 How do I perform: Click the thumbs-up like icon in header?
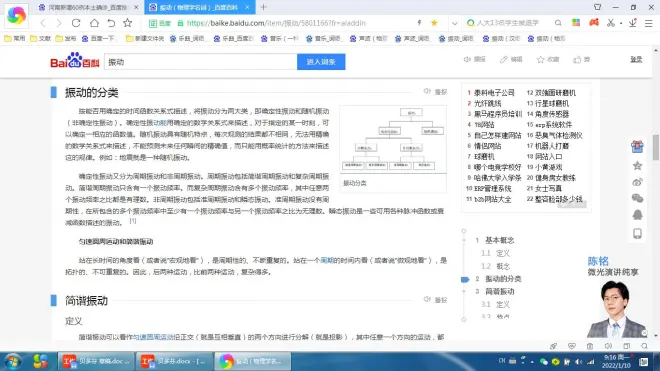[x=577, y=59]
